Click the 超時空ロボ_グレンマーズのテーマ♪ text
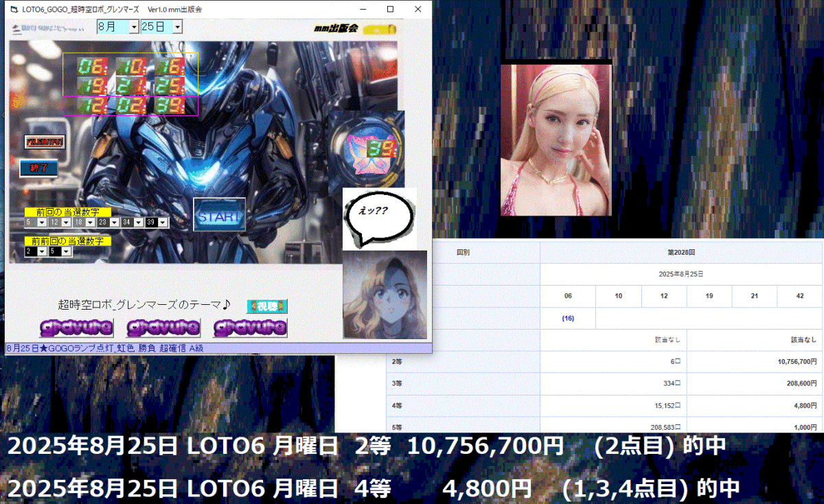The height and width of the screenshot is (504, 824). 145,305
